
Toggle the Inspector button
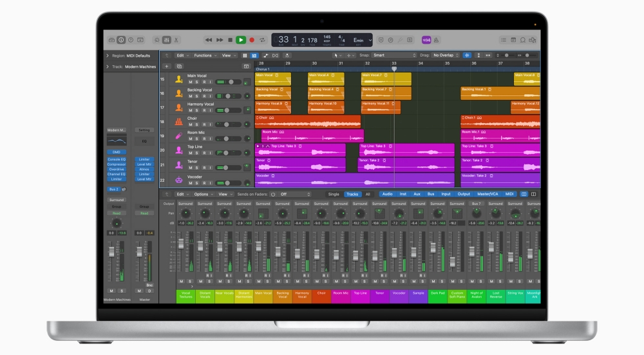point(121,40)
